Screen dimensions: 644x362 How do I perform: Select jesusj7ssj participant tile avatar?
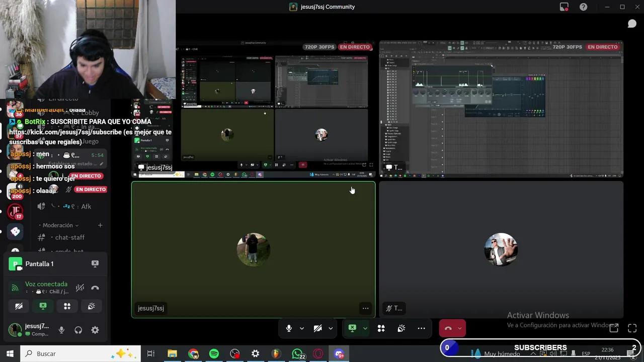tap(253, 249)
